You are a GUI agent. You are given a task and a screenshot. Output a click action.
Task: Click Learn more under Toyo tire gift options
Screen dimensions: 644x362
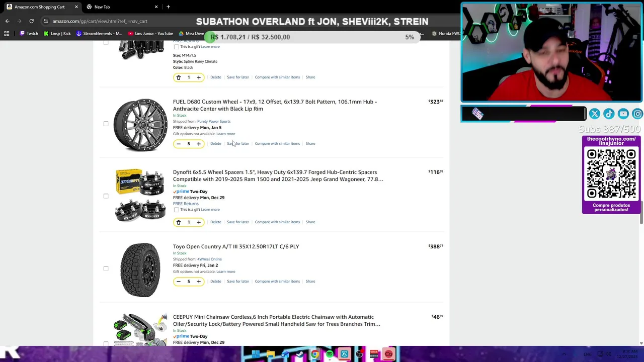click(x=226, y=271)
